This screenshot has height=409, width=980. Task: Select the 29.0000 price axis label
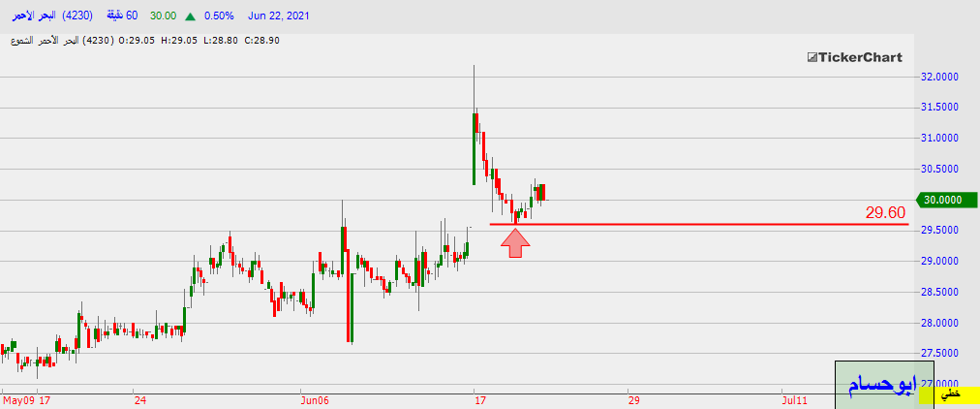pos(941,262)
